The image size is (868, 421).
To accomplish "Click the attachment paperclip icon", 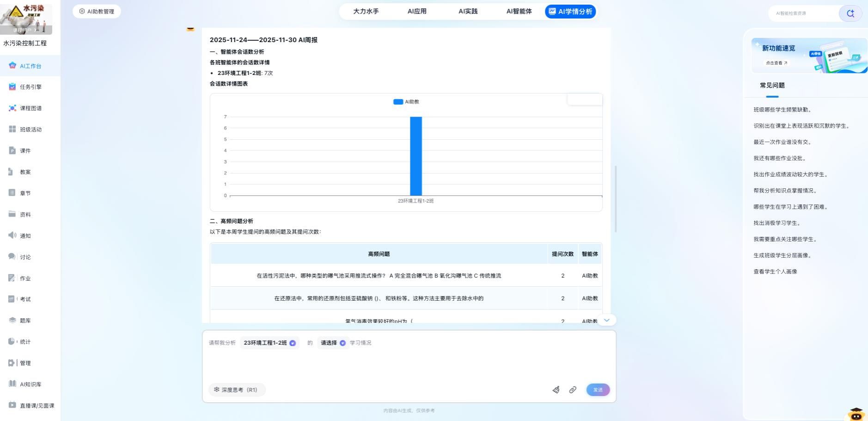I will pos(573,390).
